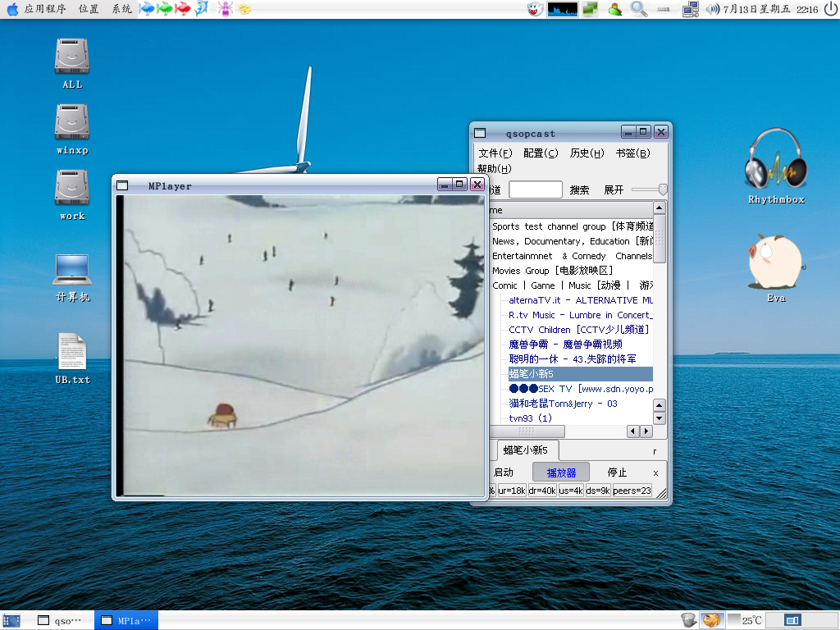Select 猫和老鼠Tom&Jerry - 03 channel
The width and height of the screenshot is (840, 630).
[x=563, y=404]
